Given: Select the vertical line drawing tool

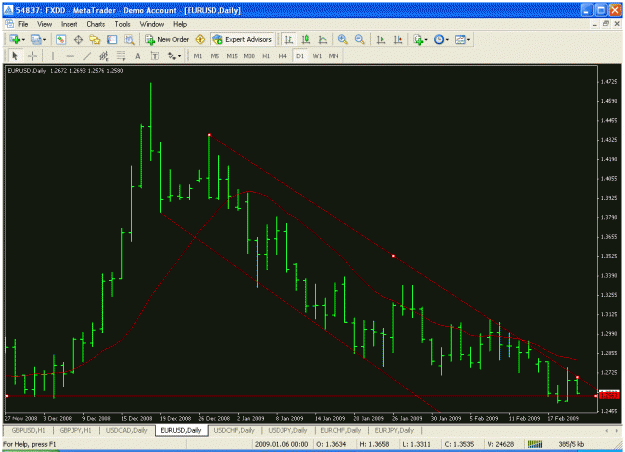Looking at the screenshot, I should pos(53,56).
